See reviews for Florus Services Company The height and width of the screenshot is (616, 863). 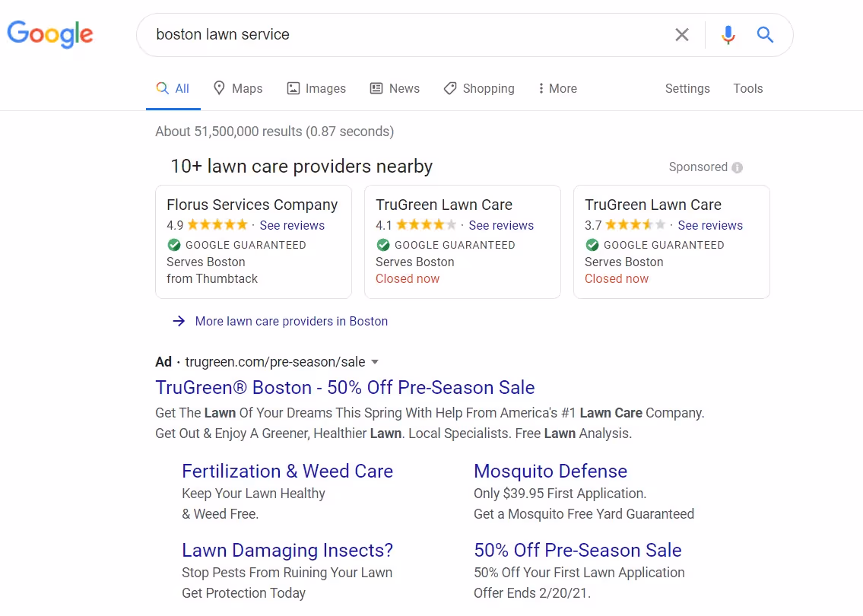(x=292, y=225)
